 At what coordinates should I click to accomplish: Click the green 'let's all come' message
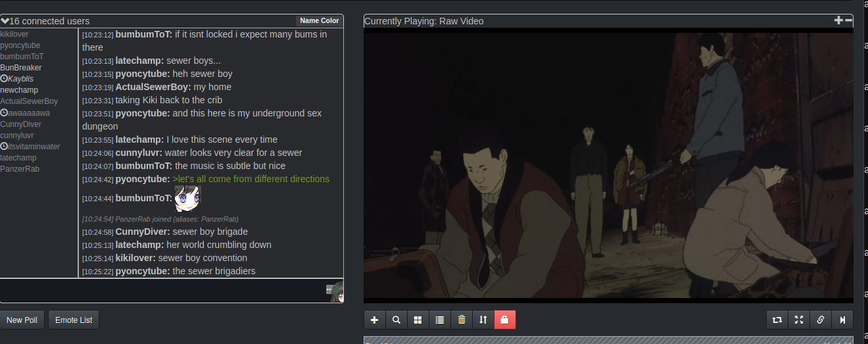click(251, 179)
